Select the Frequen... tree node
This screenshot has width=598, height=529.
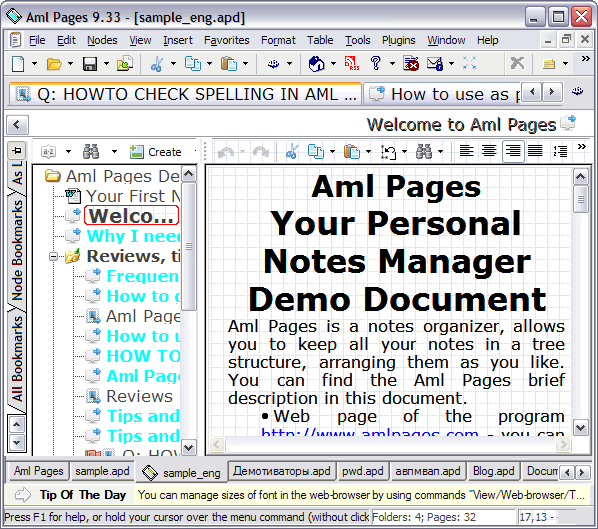coord(143,276)
